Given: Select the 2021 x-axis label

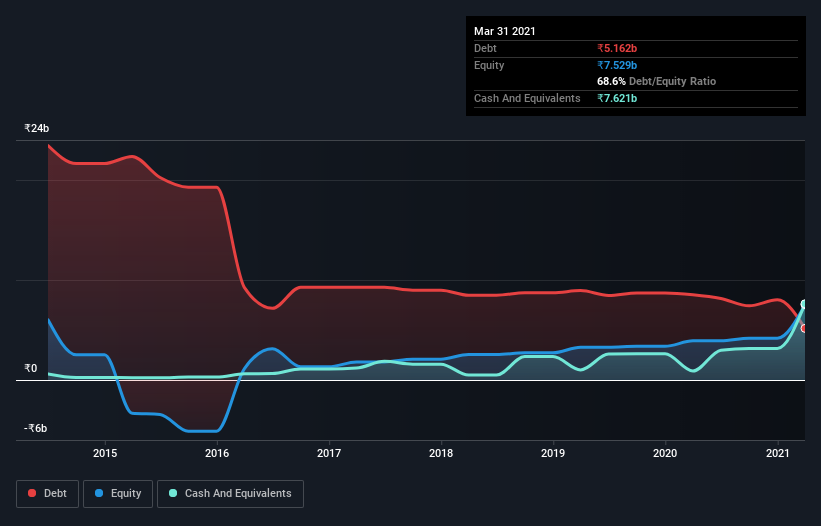Looking at the screenshot, I should pos(778,453).
